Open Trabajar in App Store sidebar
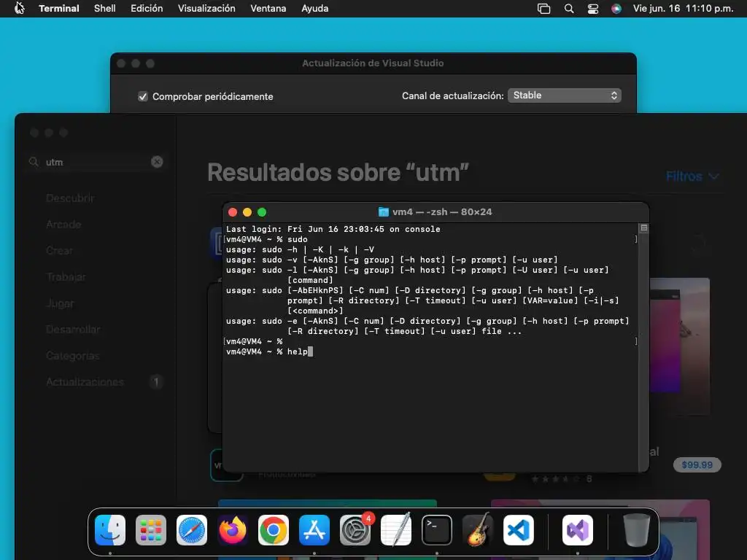The image size is (747, 560). pyautogui.click(x=66, y=276)
